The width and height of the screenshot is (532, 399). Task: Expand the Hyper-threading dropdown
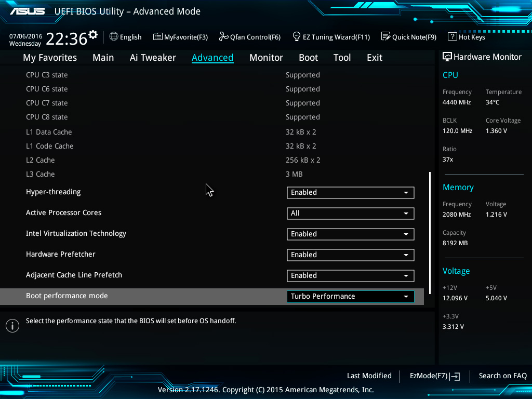350,193
